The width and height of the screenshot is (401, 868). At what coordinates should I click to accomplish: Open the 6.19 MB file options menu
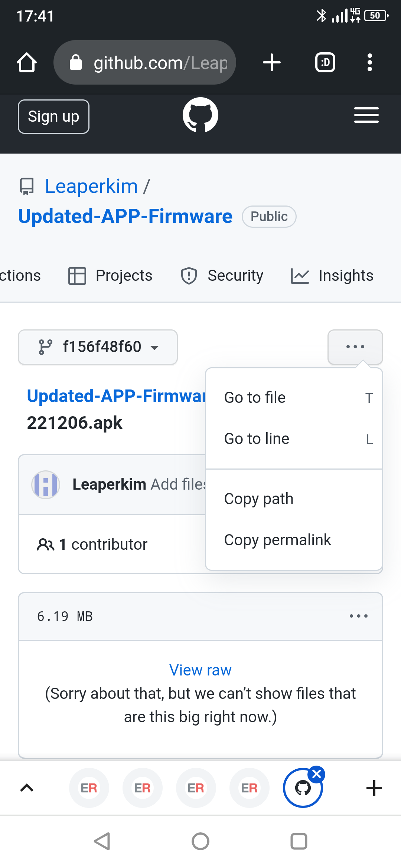pos(359,616)
